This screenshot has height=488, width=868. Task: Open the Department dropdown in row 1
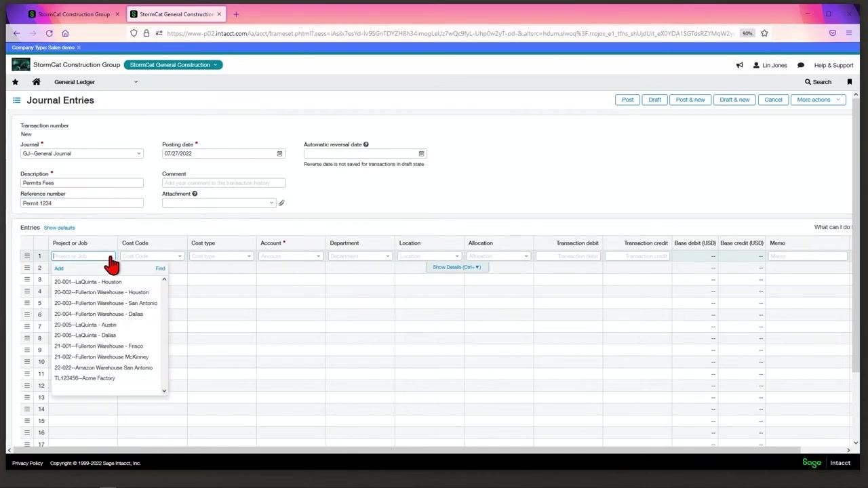click(388, 256)
